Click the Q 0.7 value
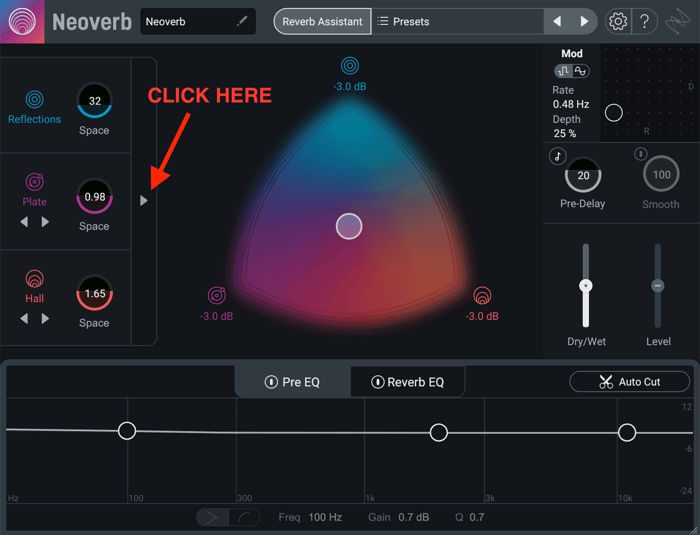This screenshot has width=700, height=535. point(477,518)
